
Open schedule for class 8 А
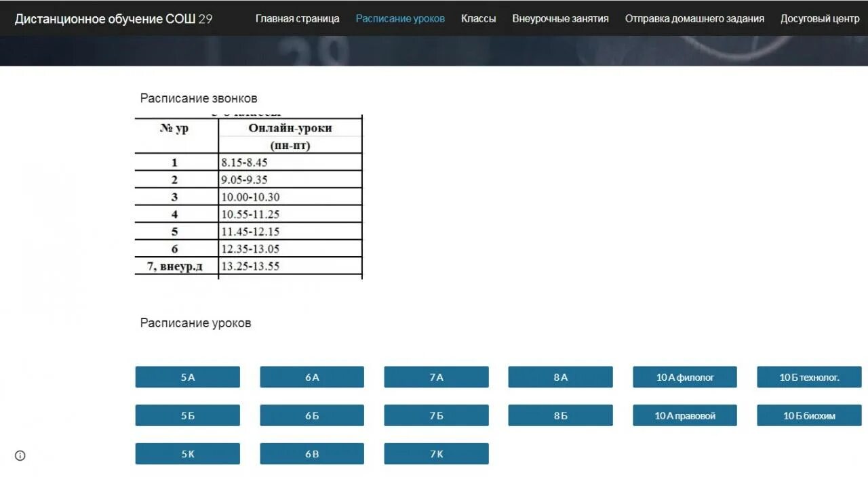[561, 377]
